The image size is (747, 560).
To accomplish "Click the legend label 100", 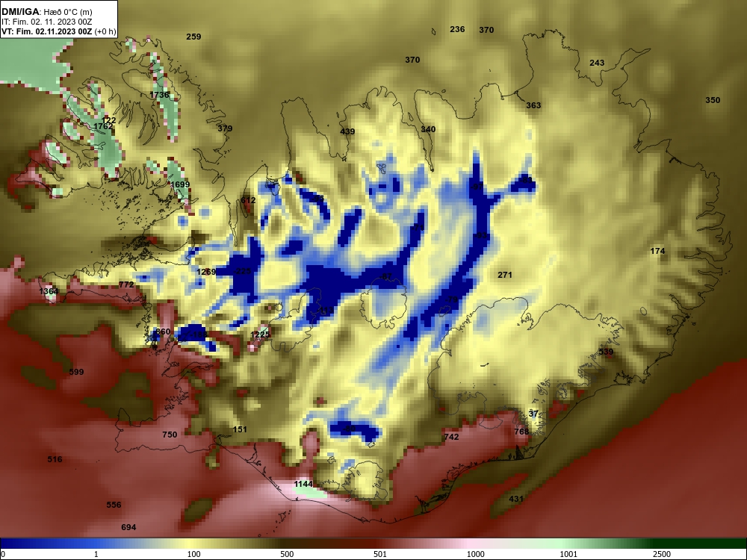I will 194,554.
